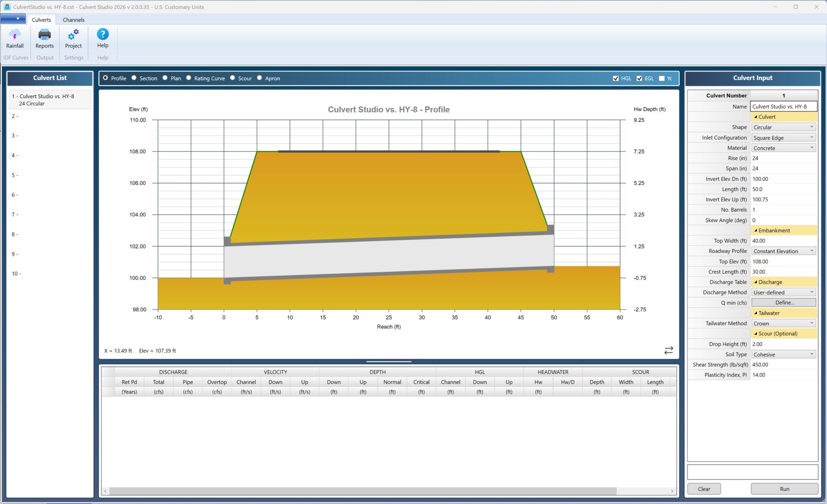Click the scrollbar left arrow in results table
This screenshot has height=504, width=827.
(x=106, y=491)
